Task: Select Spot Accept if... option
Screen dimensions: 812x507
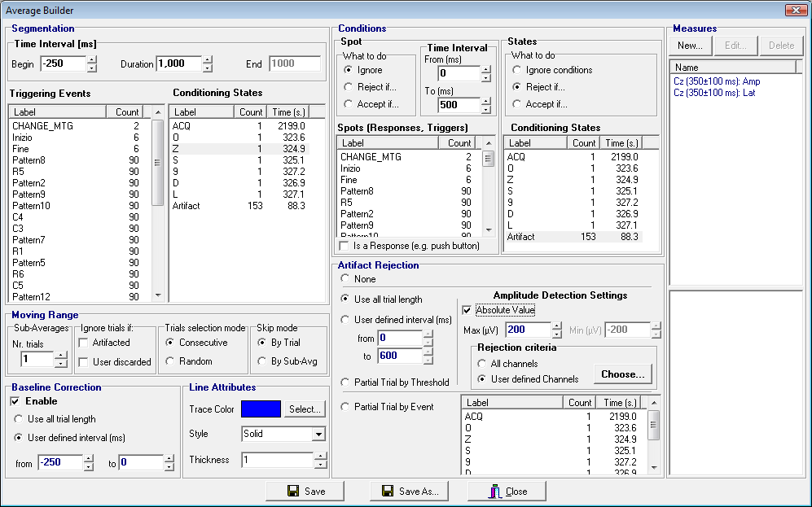Action: (x=349, y=104)
